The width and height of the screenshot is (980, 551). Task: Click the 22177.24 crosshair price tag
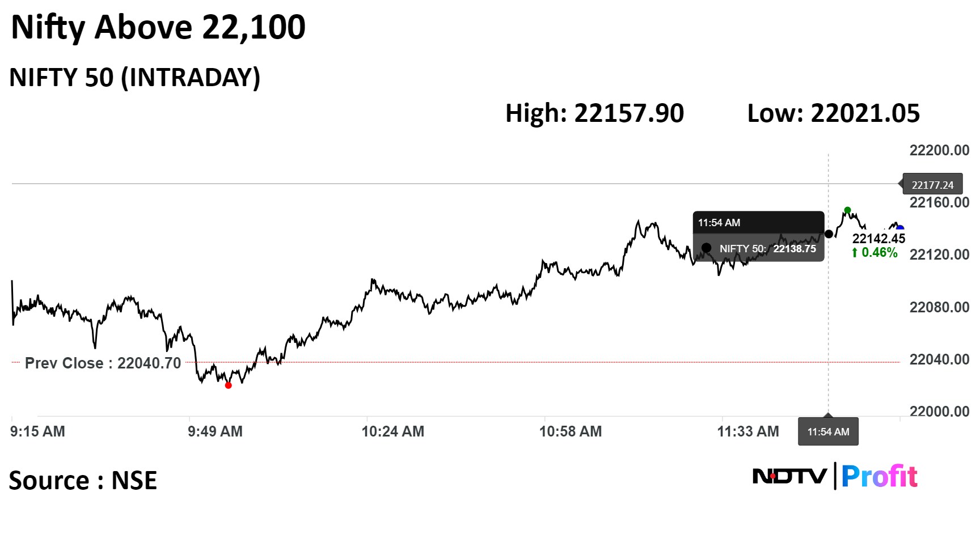pos(932,185)
